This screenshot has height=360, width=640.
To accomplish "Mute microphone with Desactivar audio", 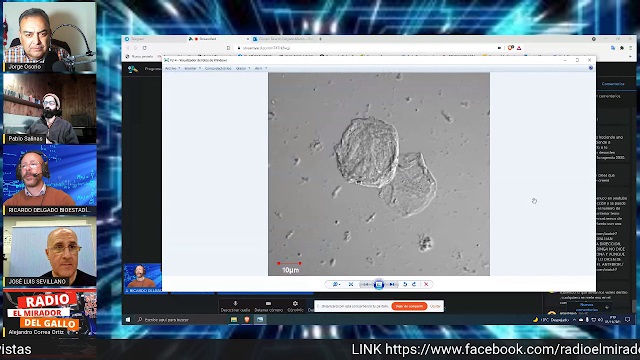I will click(235, 307).
